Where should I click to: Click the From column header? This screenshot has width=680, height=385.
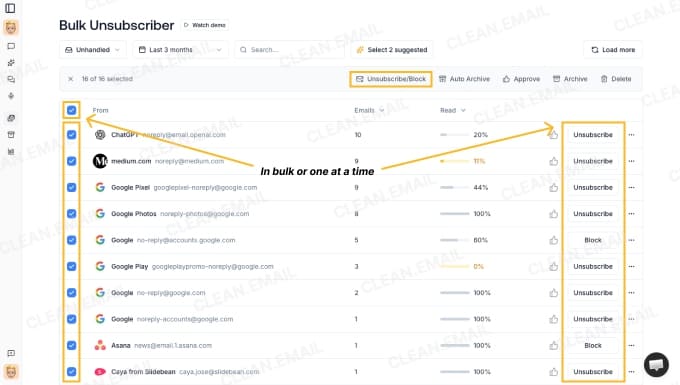click(100, 110)
